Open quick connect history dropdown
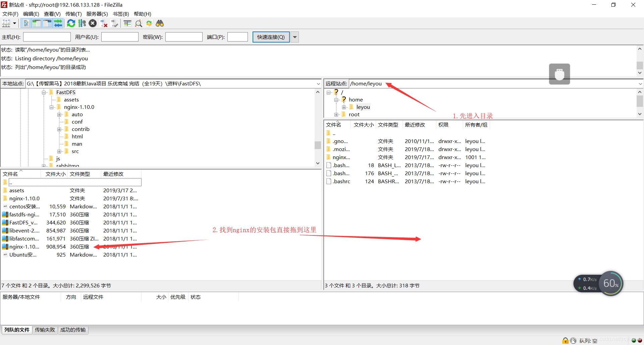The width and height of the screenshot is (644, 345). [x=294, y=37]
